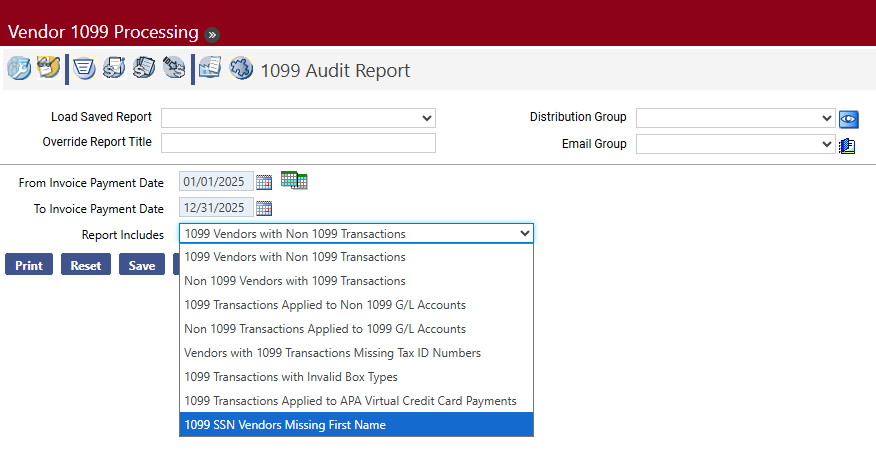Choose '1099 Transactions with Invalid Box Types'
The width and height of the screenshot is (876, 450).
tap(356, 377)
